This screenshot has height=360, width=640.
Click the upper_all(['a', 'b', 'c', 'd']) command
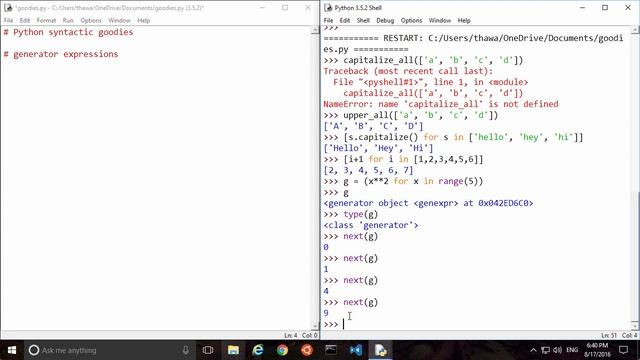pos(421,115)
